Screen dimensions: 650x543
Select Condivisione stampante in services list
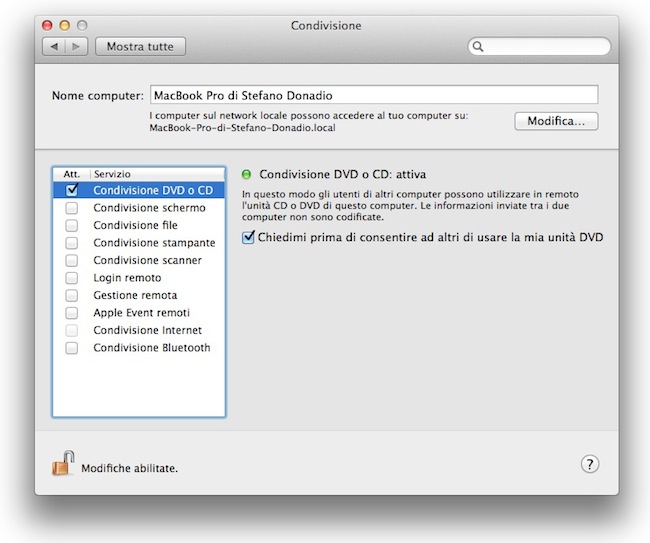click(154, 243)
